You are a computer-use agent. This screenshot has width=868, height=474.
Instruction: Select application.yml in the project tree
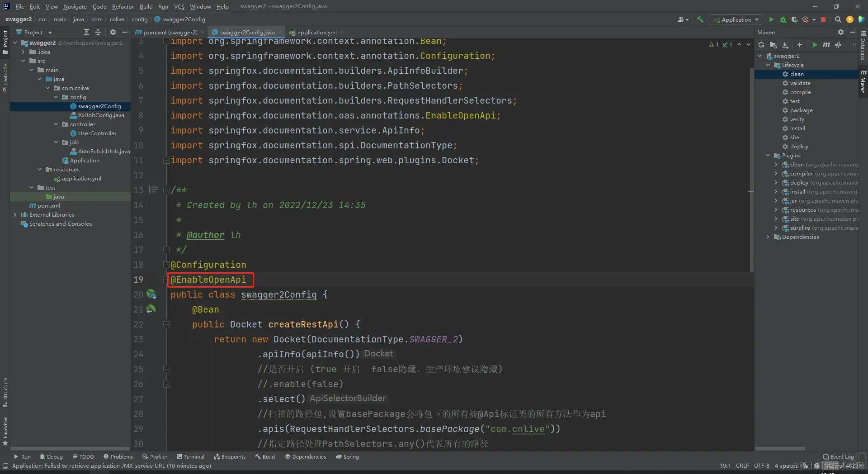coord(81,179)
